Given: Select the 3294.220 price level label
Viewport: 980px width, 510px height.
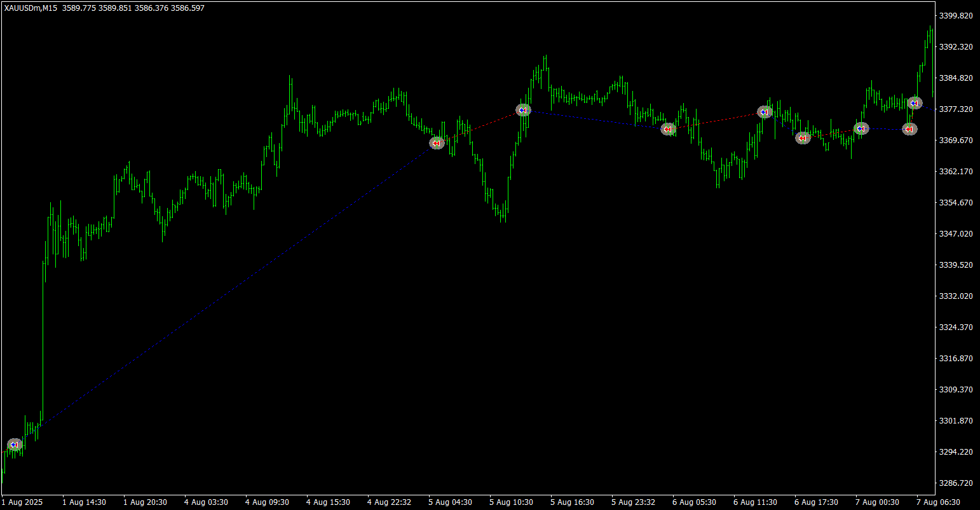Looking at the screenshot, I should [955, 451].
